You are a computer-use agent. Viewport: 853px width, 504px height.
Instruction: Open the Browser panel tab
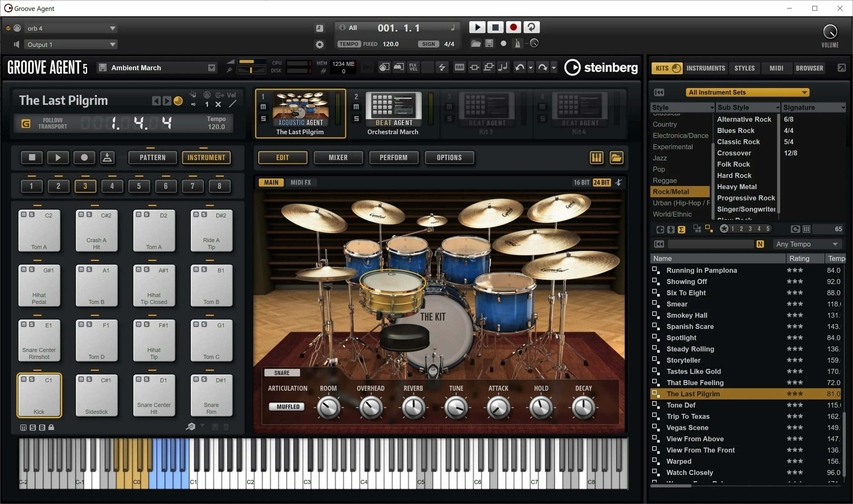pyautogui.click(x=809, y=68)
